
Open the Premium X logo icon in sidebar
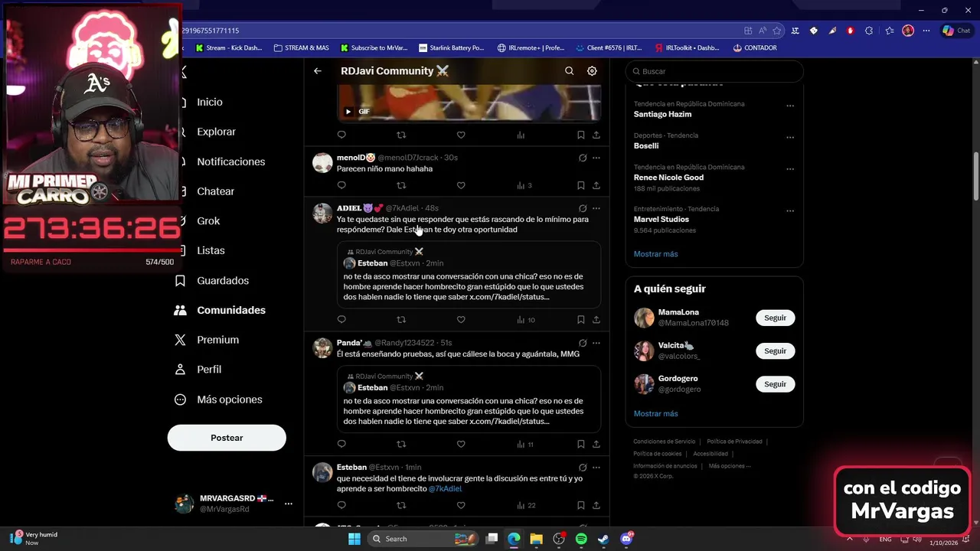coord(181,340)
